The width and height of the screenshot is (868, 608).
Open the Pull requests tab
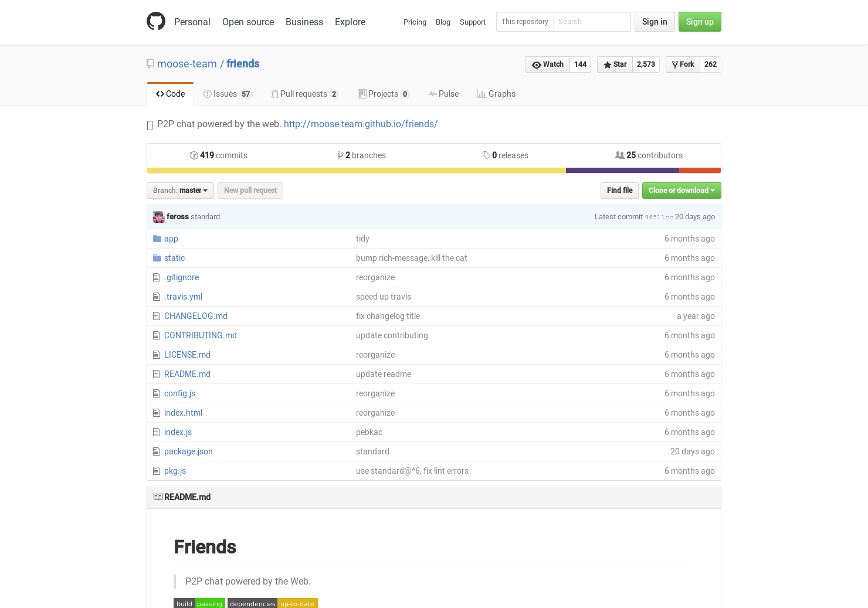coord(304,94)
